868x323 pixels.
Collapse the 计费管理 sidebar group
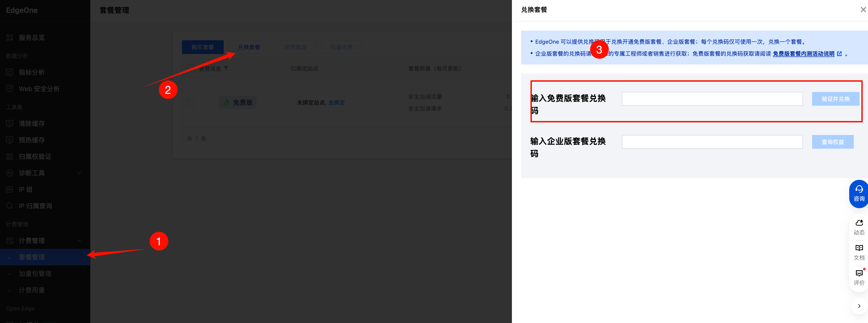pos(79,241)
